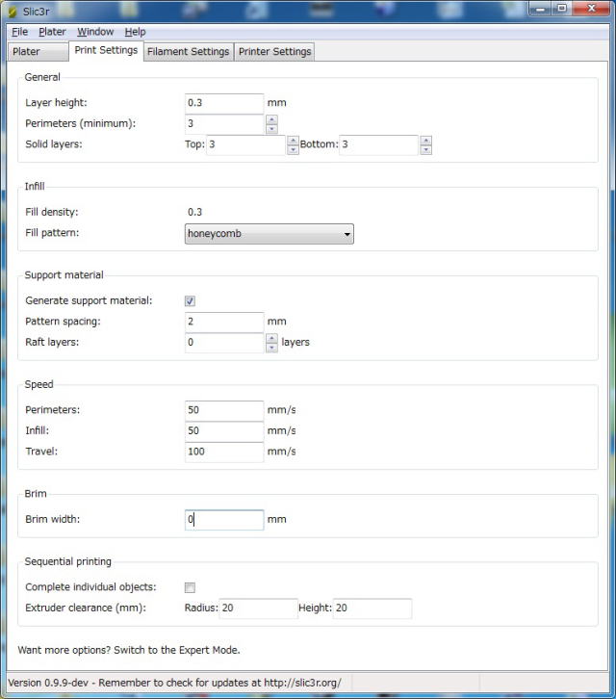This screenshot has height=699, width=616.
Task: Disable Generate support material checkbox
Action: point(190,301)
